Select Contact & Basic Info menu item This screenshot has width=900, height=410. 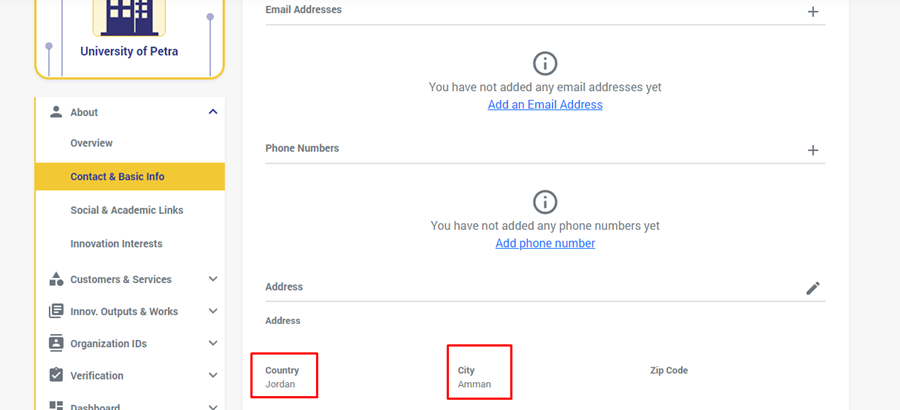(x=117, y=177)
